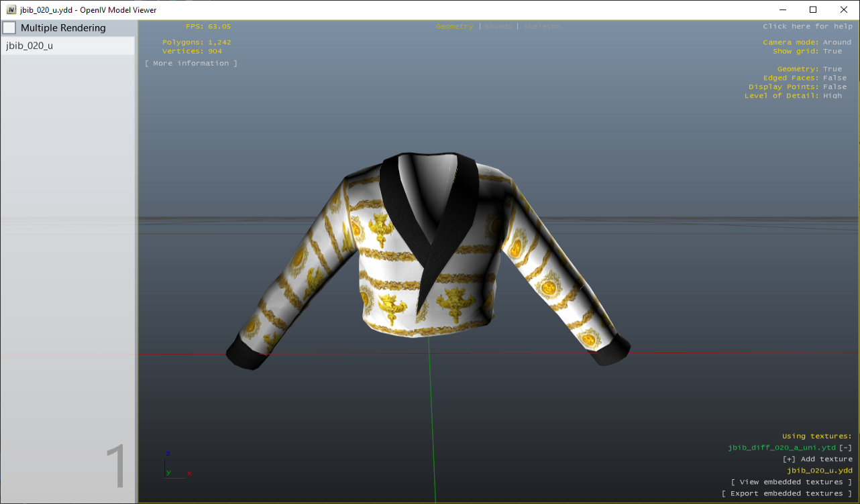Image resolution: width=860 pixels, height=504 pixels.
Task: Open the Skeleton tab
Action: pyautogui.click(x=541, y=26)
